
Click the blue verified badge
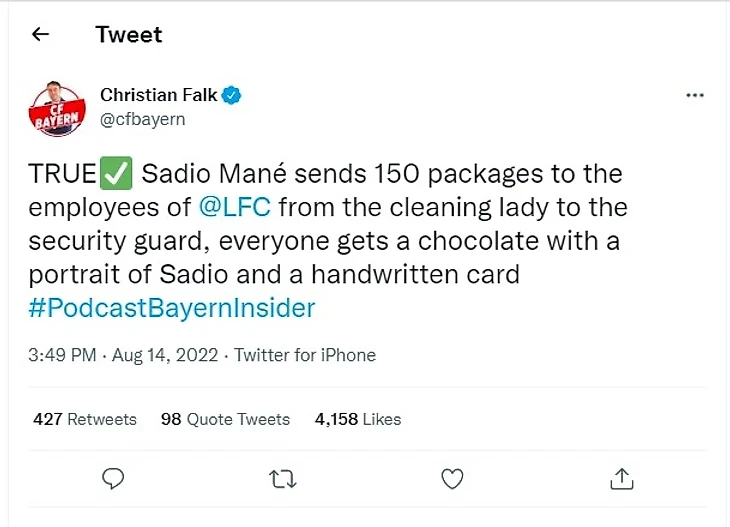click(231, 95)
